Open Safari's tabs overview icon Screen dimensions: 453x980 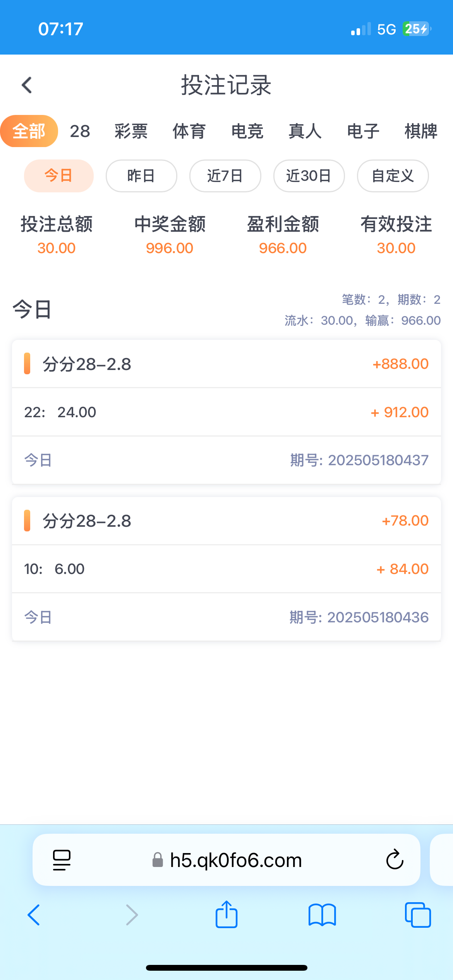pyautogui.click(x=418, y=915)
